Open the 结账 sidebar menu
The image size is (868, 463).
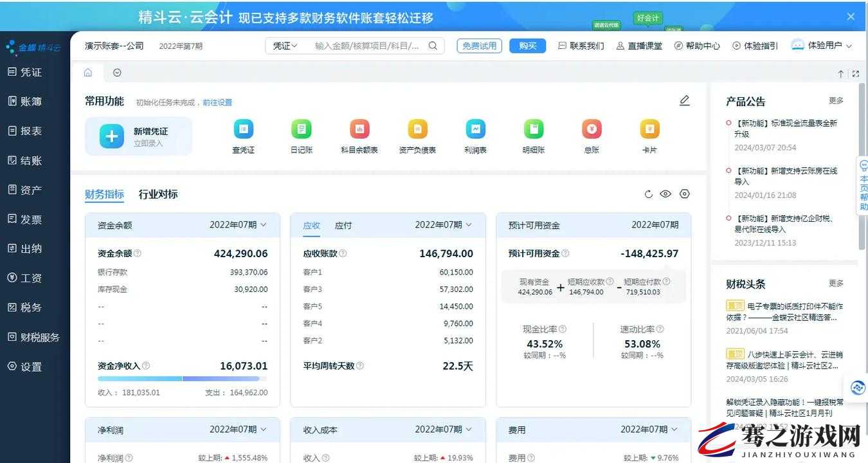point(25,161)
